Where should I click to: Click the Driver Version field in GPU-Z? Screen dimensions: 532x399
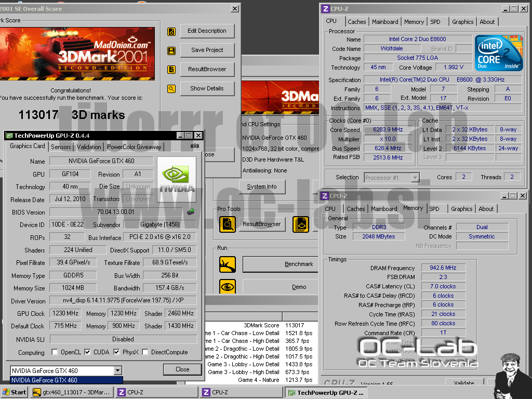coord(123,300)
